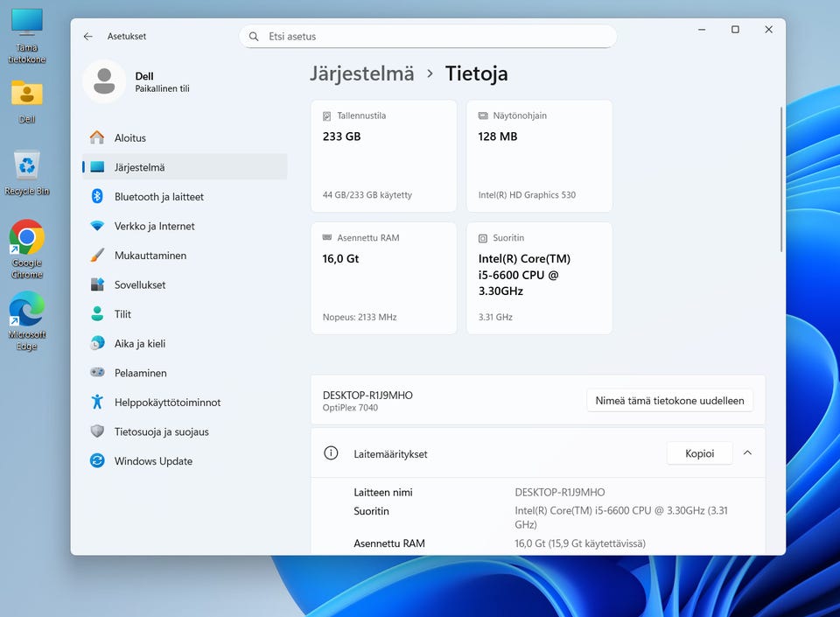Click the Etsi asetus search field
The width and height of the screenshot is (840, 617).
click(429, 37)
